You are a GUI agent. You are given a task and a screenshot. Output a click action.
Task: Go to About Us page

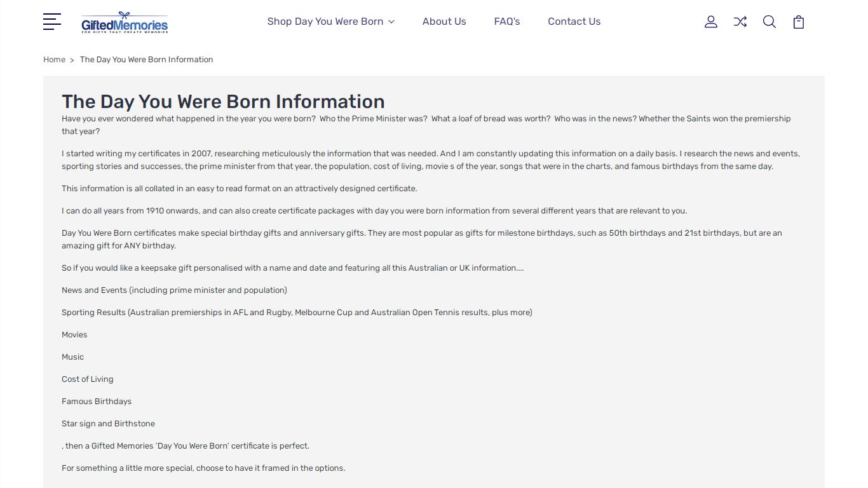tap(444, 22)
